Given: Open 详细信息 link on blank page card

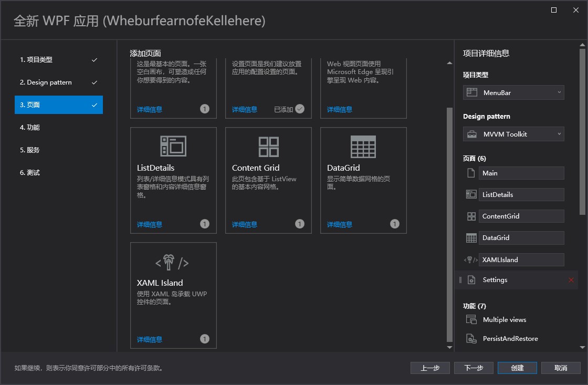Looking at the screenshot, I should 149,110.
